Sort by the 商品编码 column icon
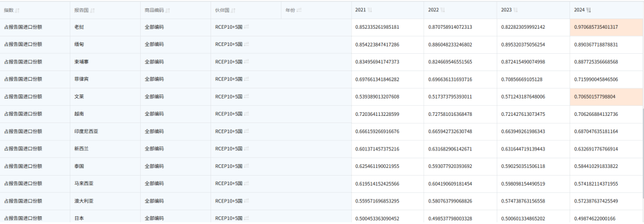The image size is (644, 224). [x=168, y=10]
